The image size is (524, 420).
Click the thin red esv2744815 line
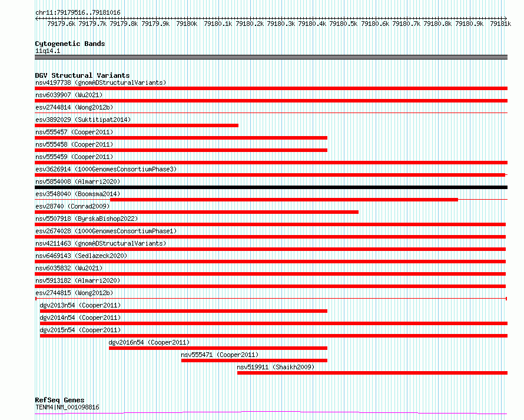pos(271,298)
